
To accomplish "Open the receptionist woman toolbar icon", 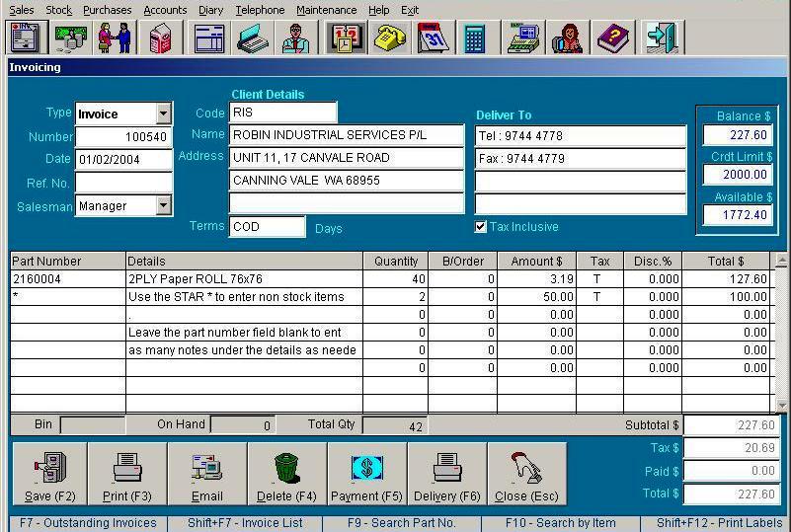I will click(x=568, y=38).
